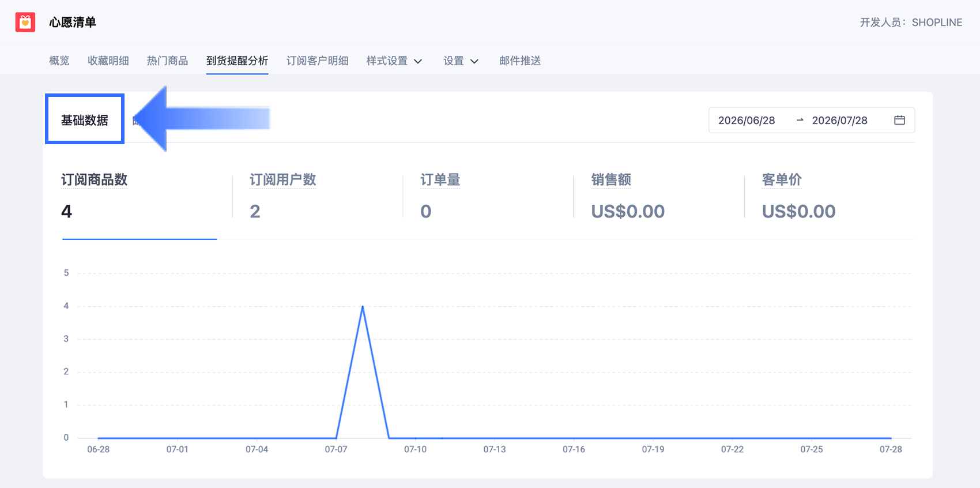
Task: Click the 开发人员：SHOPLINE text
Action: click(911, 22)
